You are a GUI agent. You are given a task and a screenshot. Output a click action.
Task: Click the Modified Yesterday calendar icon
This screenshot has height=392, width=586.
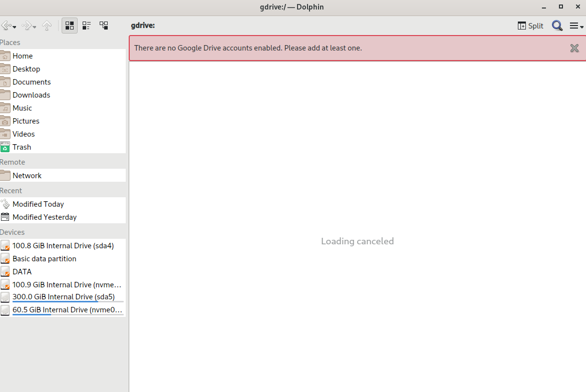(5, 217)
